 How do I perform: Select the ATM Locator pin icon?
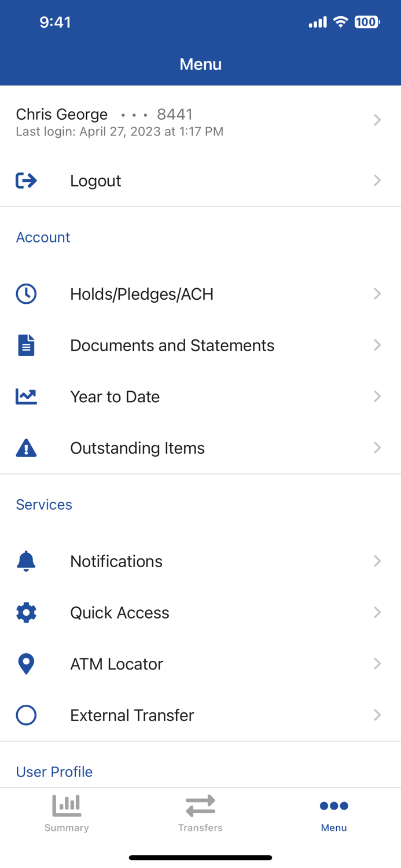26,664
